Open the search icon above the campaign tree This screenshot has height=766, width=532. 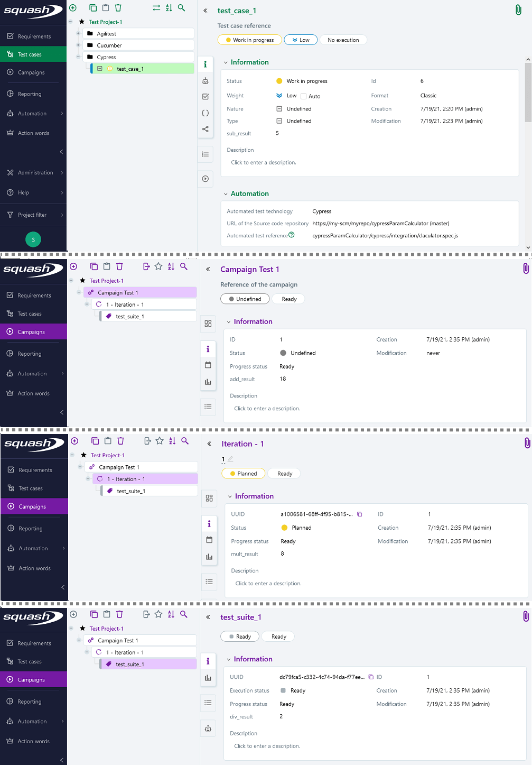[x=183, y=266]
